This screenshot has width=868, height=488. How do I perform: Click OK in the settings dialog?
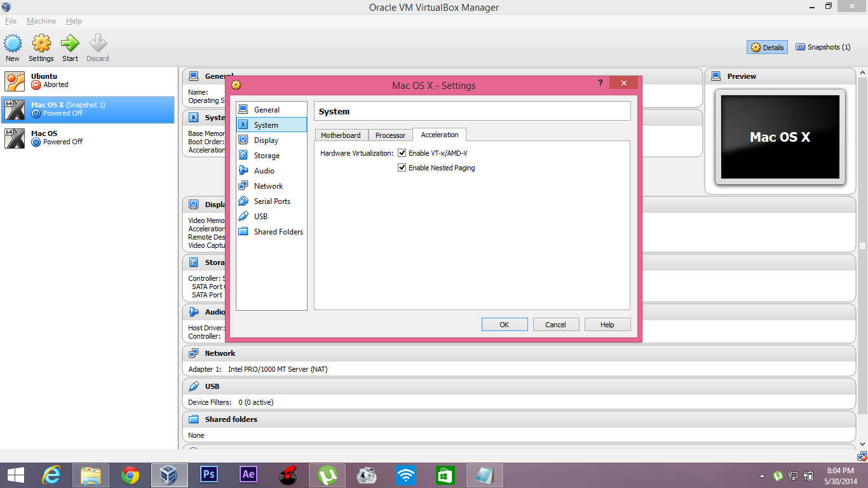pos(505,325)
